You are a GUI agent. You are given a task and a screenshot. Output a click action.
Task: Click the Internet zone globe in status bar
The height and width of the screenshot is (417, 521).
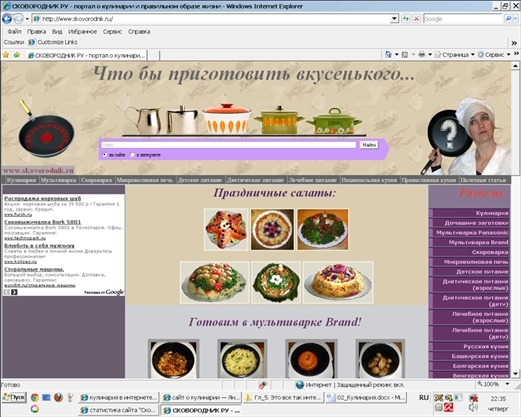coord(300,385)
